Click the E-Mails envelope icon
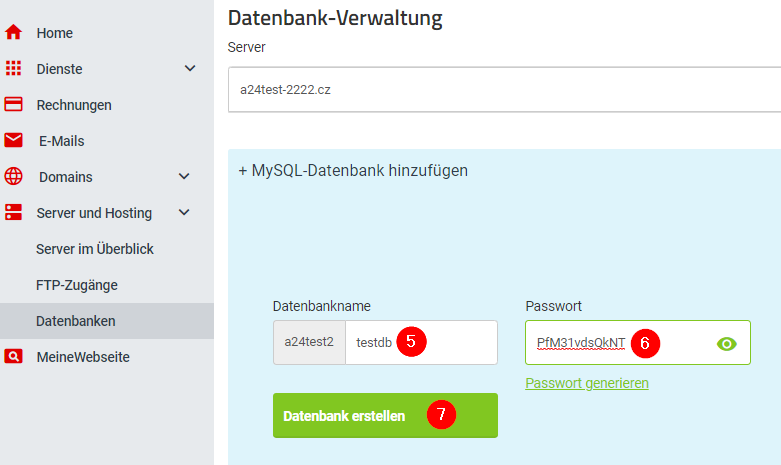 tap(14, 141)
